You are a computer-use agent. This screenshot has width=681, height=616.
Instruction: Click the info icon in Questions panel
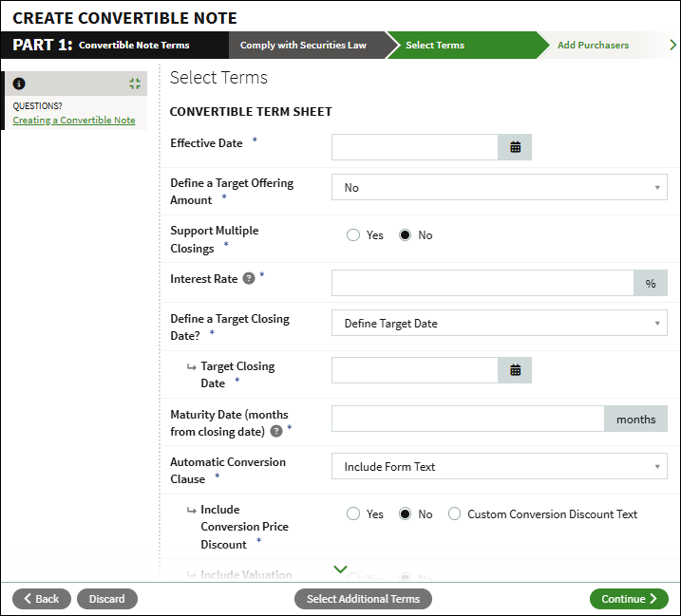[x=19, y=84]
